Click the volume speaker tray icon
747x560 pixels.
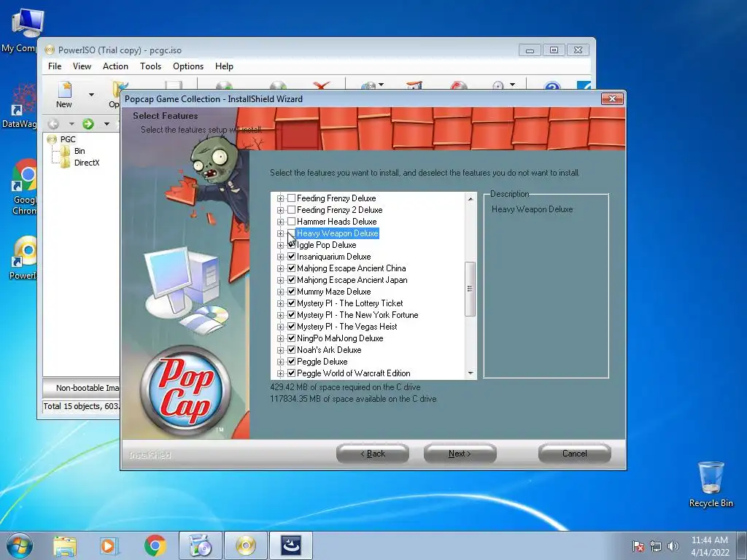click(x=673, y=546)
